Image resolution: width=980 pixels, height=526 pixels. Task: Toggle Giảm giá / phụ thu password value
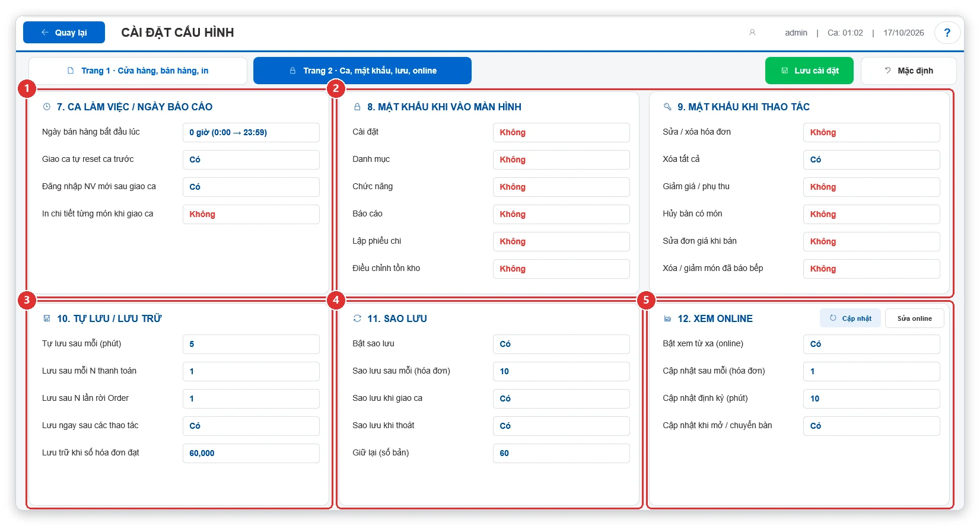tap(871, 187)
